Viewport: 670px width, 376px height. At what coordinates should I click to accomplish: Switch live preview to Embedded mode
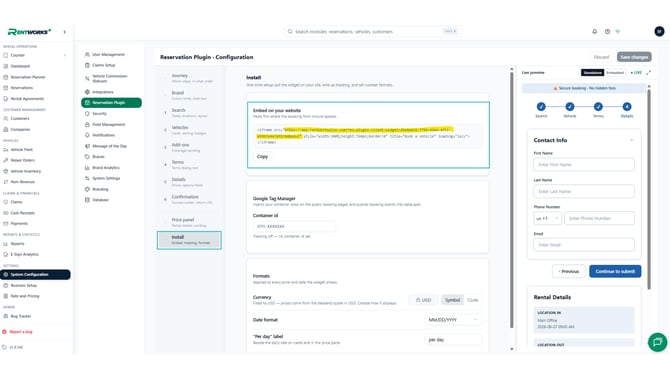tap(615, 73)
